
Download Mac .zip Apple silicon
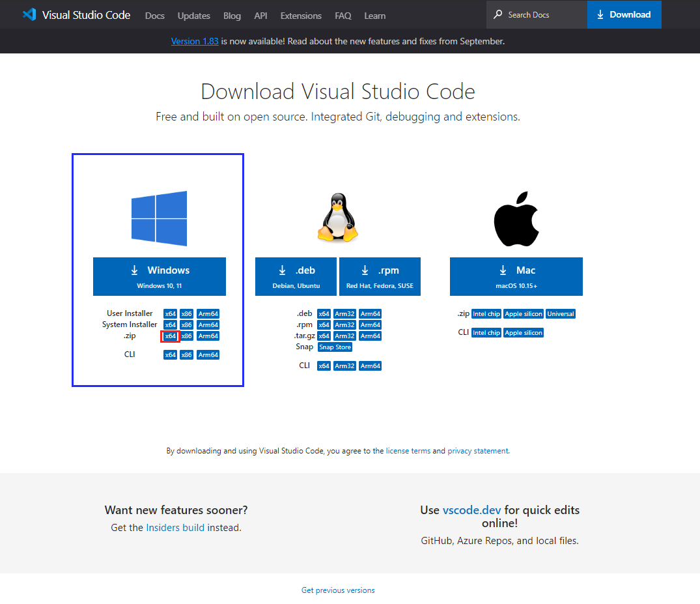[x=524, y=313]
